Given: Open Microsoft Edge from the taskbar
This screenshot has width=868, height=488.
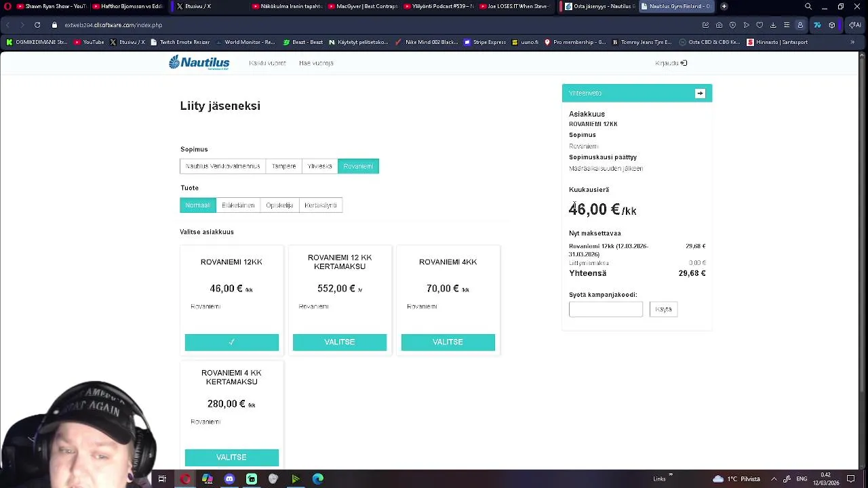Looking at the screenshot, I should click(x=317, y=479).
